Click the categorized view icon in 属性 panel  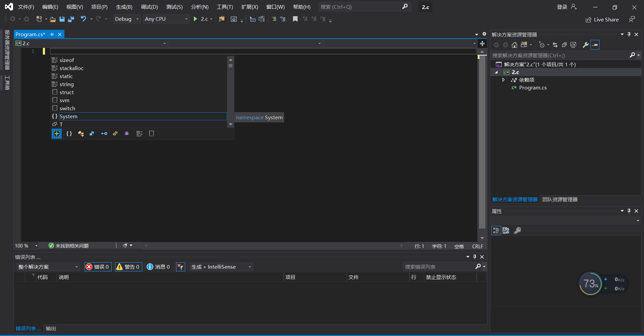click(x=496, y=231)
